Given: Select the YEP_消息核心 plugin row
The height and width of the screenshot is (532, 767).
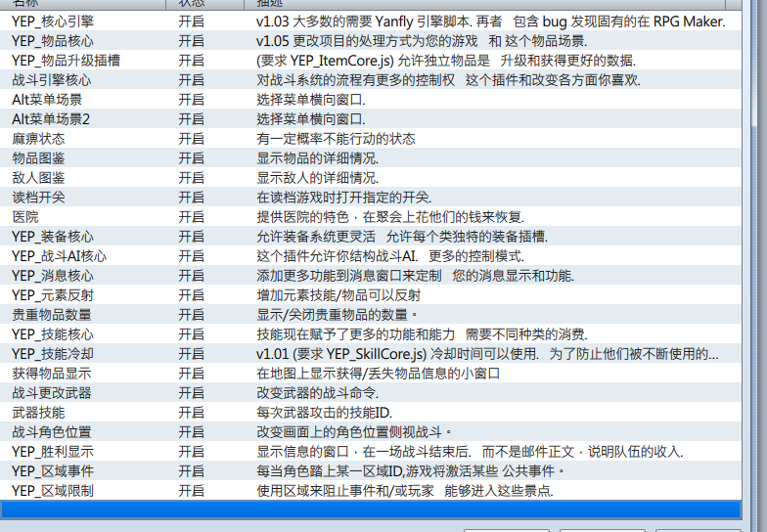Looking at the screenshot, I should point(371,276).
